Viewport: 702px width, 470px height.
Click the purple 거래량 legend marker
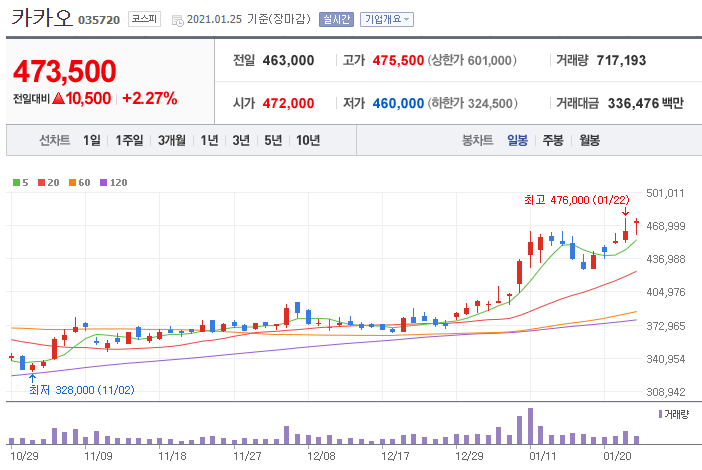(660, 414)
